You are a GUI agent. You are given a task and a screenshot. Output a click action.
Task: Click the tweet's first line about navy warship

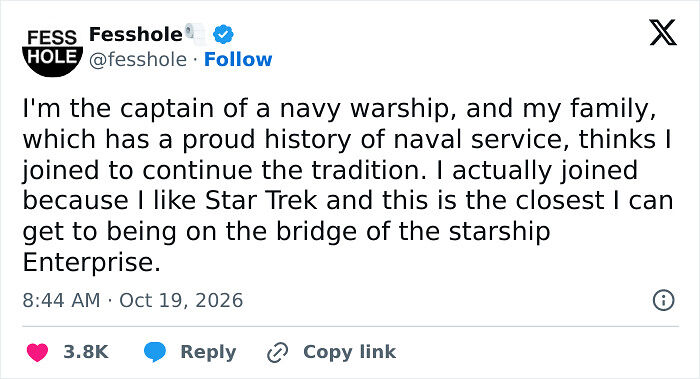coord(339,109)
